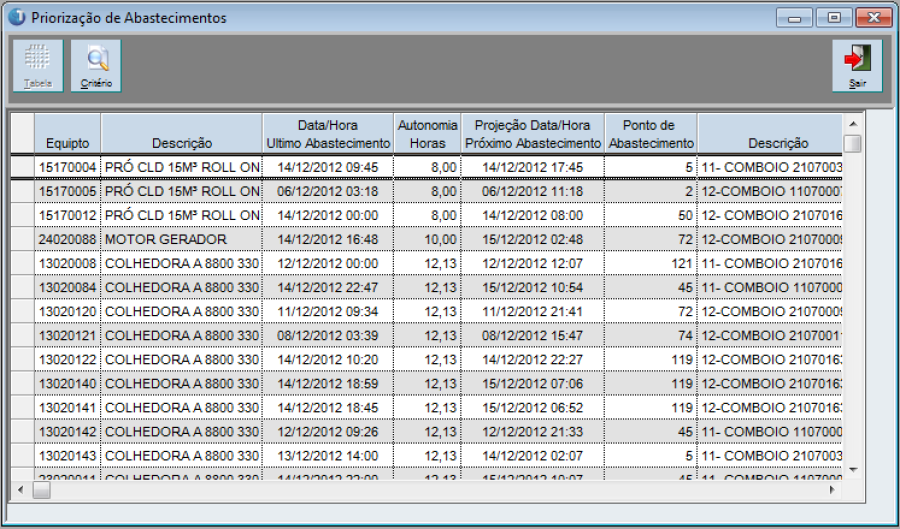The width and height of the screenshot is (900, 529).
Task: Click last refuel cell 14/12/2012 09:45
Action: 328,167
